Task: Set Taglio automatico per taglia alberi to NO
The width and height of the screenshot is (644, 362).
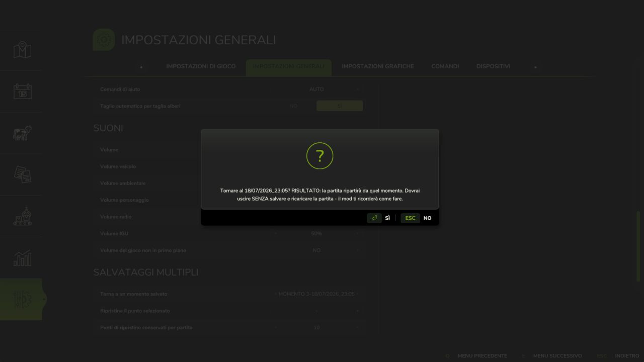Action: 293,106
